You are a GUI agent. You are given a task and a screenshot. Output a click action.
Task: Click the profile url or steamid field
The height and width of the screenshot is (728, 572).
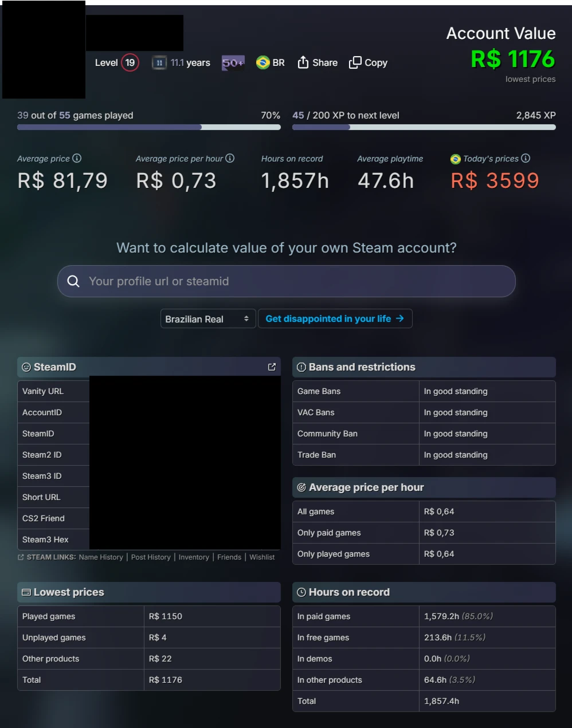(287, 281)
